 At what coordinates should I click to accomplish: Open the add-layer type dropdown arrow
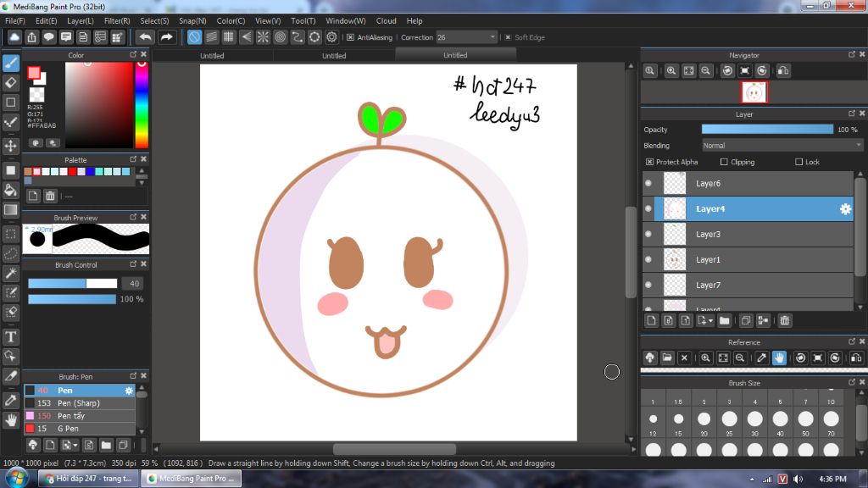click(x=710, y=321)
